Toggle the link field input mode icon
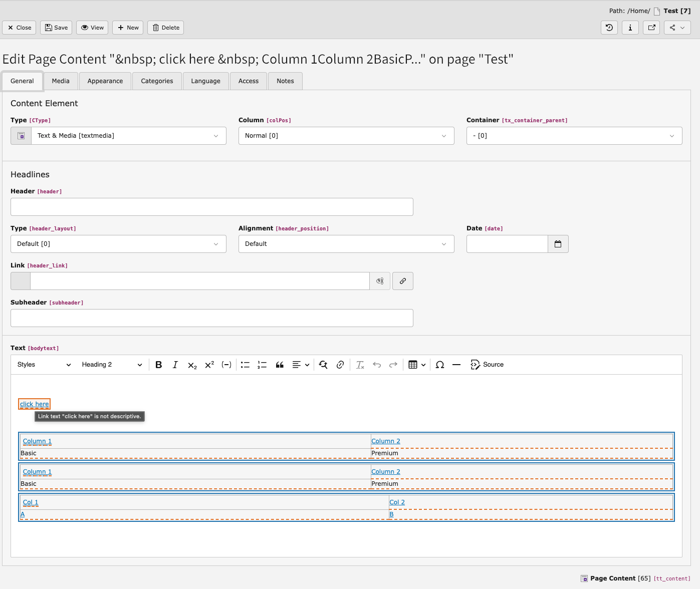The height and width of the screenshot is (589, 700). 380,281
